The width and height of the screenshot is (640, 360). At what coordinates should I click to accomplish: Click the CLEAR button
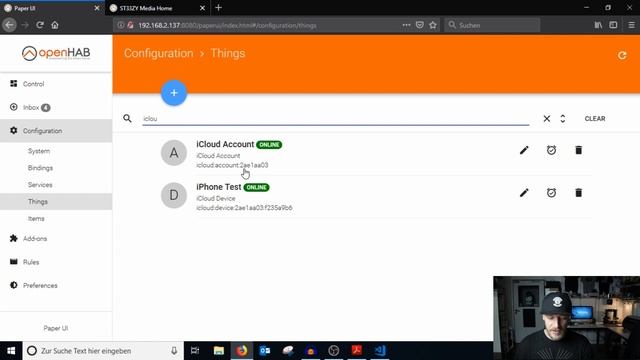point(595,118)
